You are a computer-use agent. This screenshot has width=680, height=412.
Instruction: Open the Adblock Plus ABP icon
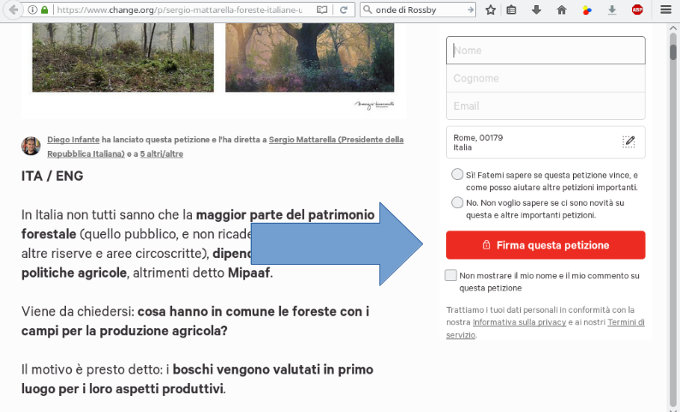[638, 10]
